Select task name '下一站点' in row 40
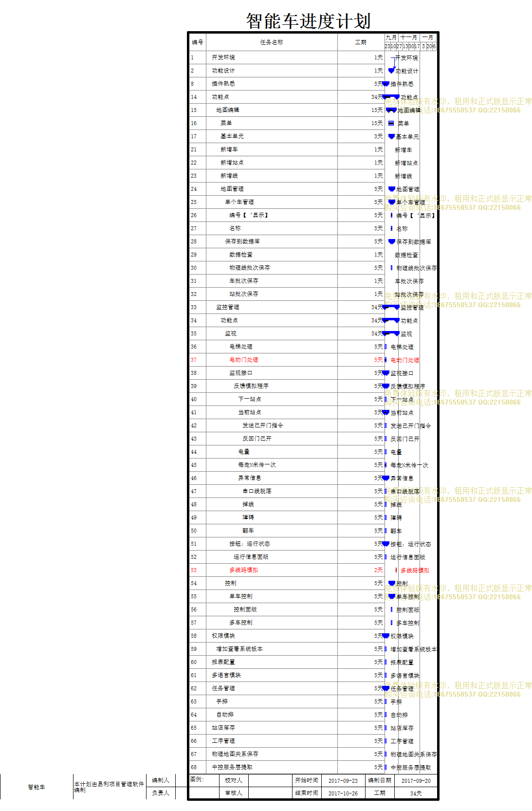The image size is (532, 811). point(250,399)
